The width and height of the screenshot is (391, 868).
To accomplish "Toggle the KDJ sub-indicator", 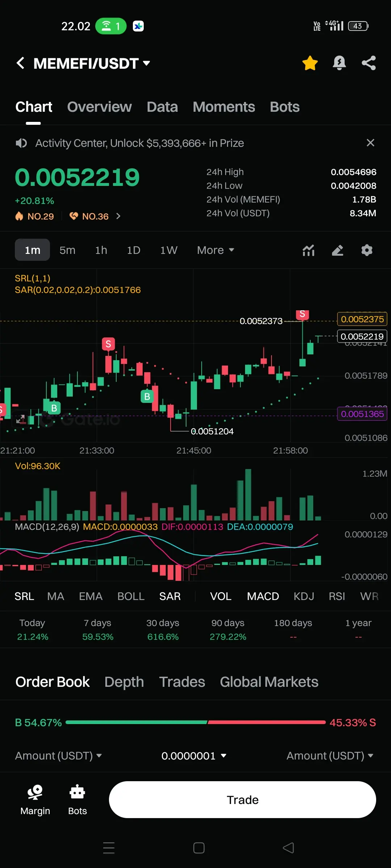I will (304, 596).
